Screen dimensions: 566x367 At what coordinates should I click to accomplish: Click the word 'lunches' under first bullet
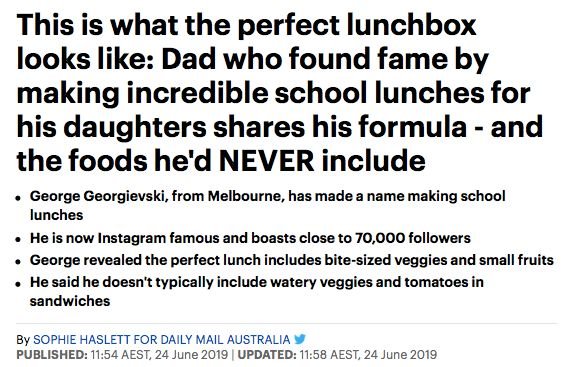[x=56, y=215]
